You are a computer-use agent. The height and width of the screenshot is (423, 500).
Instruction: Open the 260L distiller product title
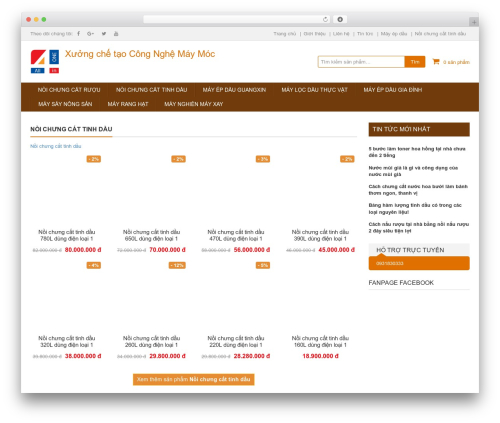[151, 342]
